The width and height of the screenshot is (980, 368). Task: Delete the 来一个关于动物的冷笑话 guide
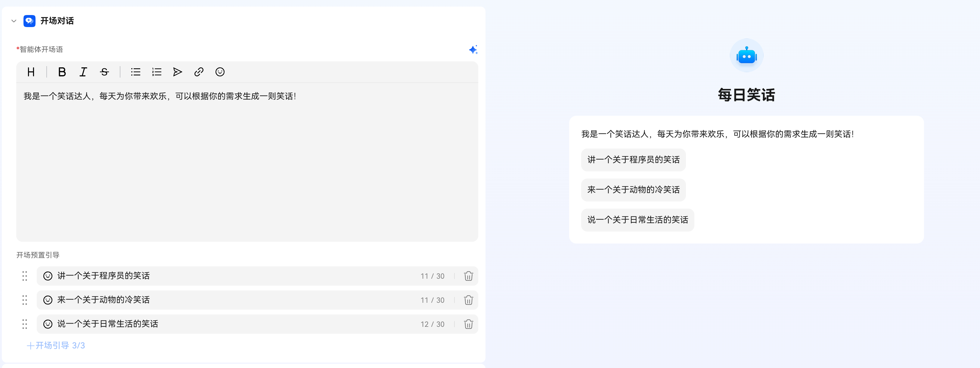coord(468,300)
